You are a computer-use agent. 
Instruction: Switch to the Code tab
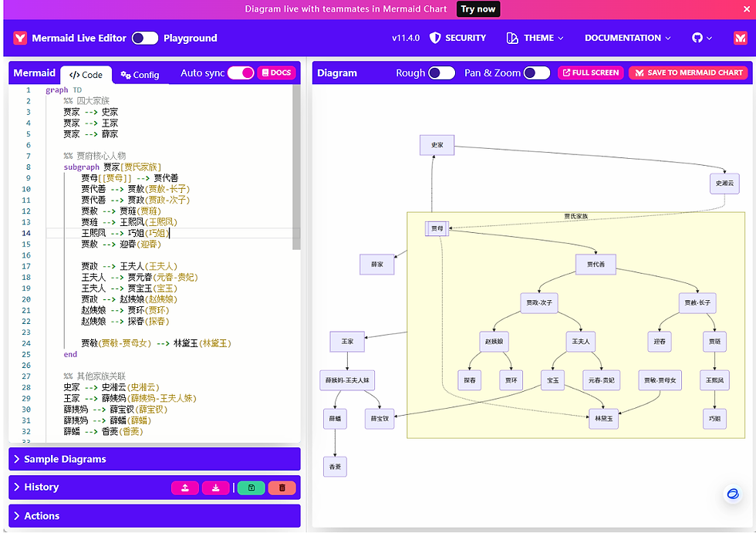pos(86,75)
